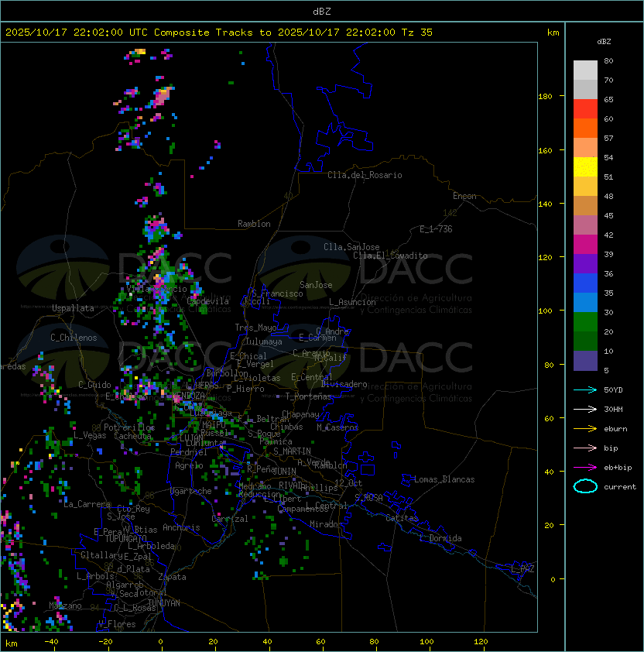Click the cyan 50YD arrow legend icon
The height and width of the screenshot is (652, 644).
coord(585,389)
